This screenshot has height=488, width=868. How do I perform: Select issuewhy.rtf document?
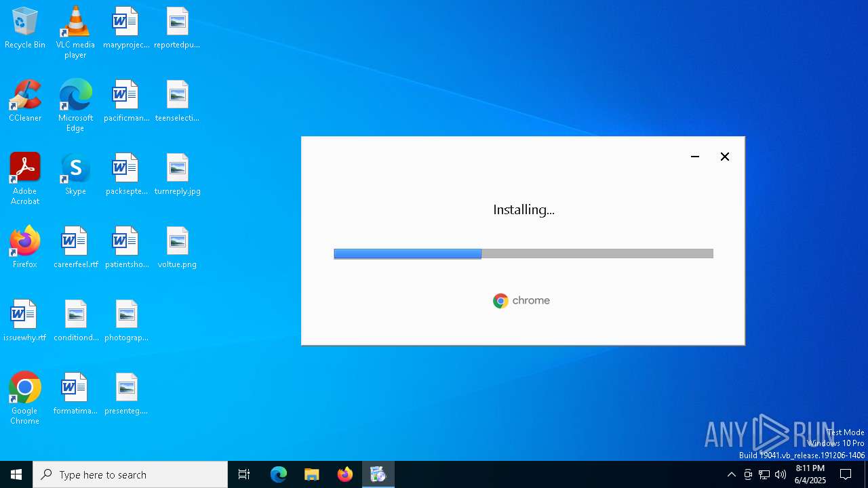[25, 321]
